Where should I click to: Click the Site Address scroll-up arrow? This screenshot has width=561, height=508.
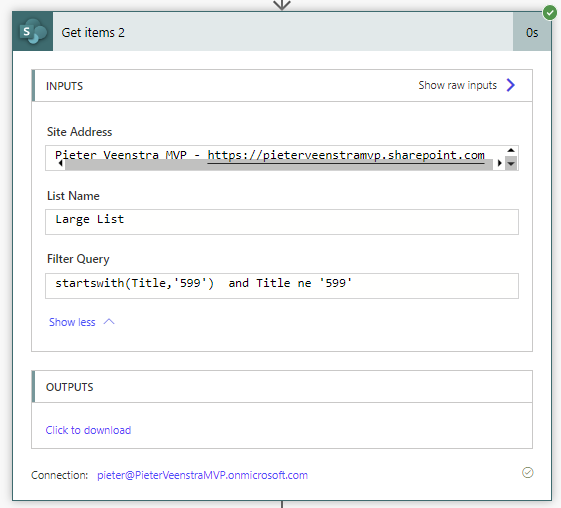coord(511,150)
